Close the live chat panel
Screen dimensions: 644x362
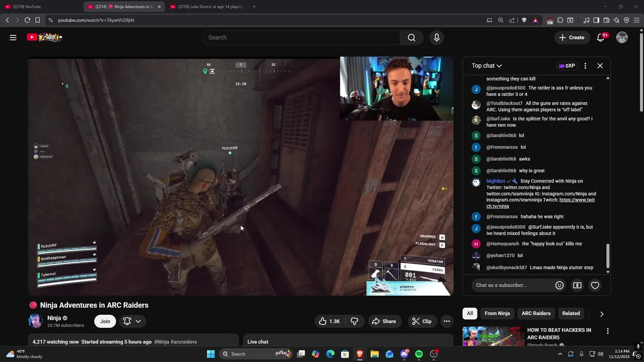[600, 66]
